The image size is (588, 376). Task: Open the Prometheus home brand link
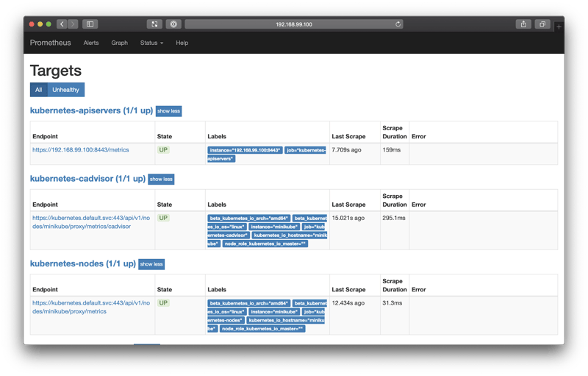coord(50,43)
